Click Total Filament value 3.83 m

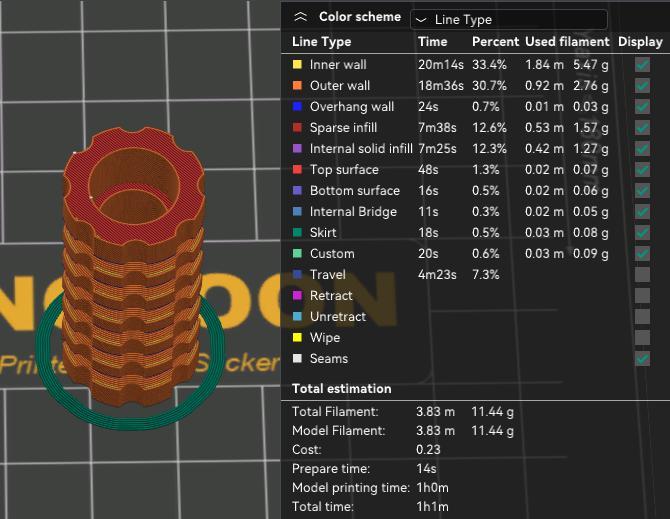pos(435,411)
